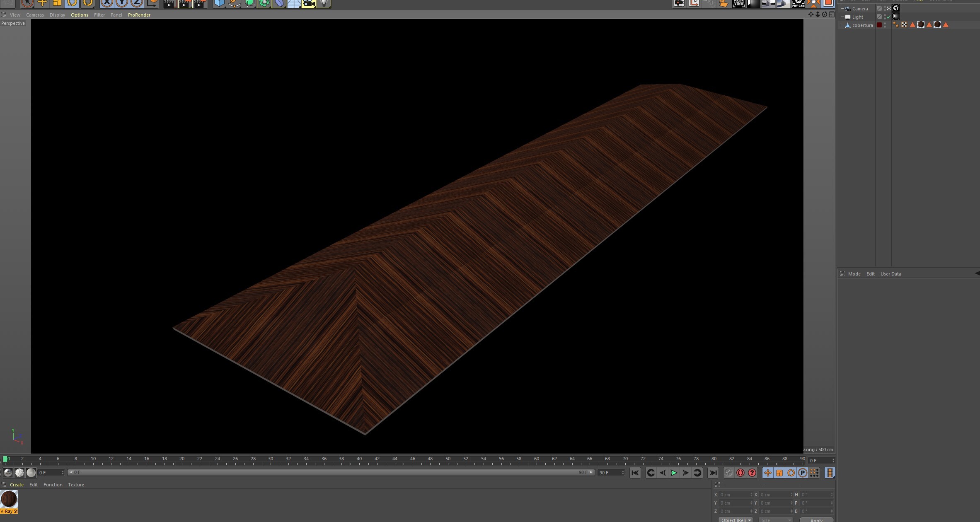The height and width of the screenshot is (522, 980).
Task: Open the Array modeling objects group
Action: [x=264, y=3]
